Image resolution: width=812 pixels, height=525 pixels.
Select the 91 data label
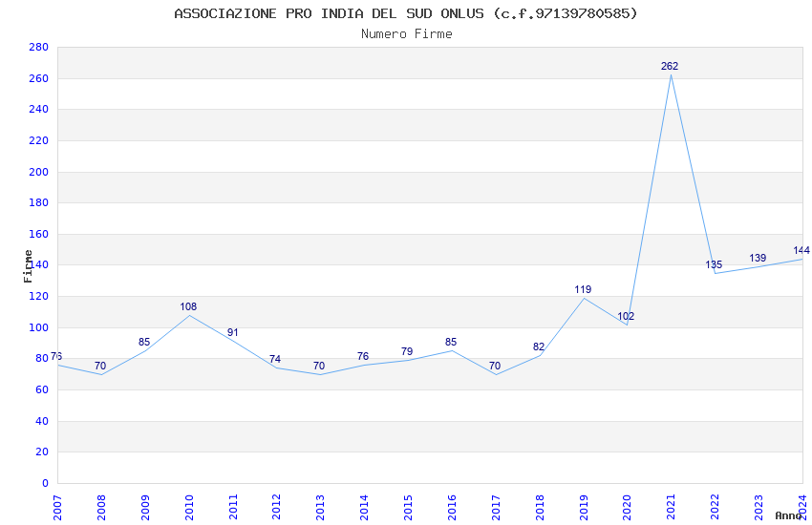click(x=232, y=332)
